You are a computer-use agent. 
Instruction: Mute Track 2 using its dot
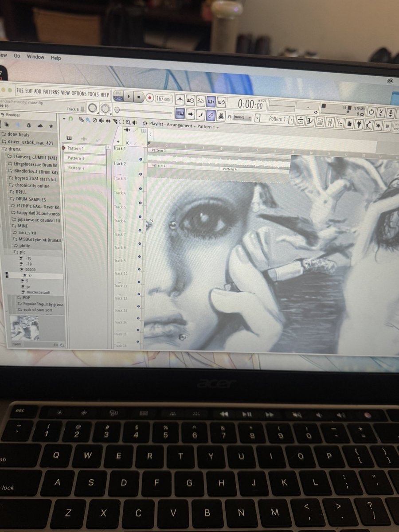pos(141,174)
